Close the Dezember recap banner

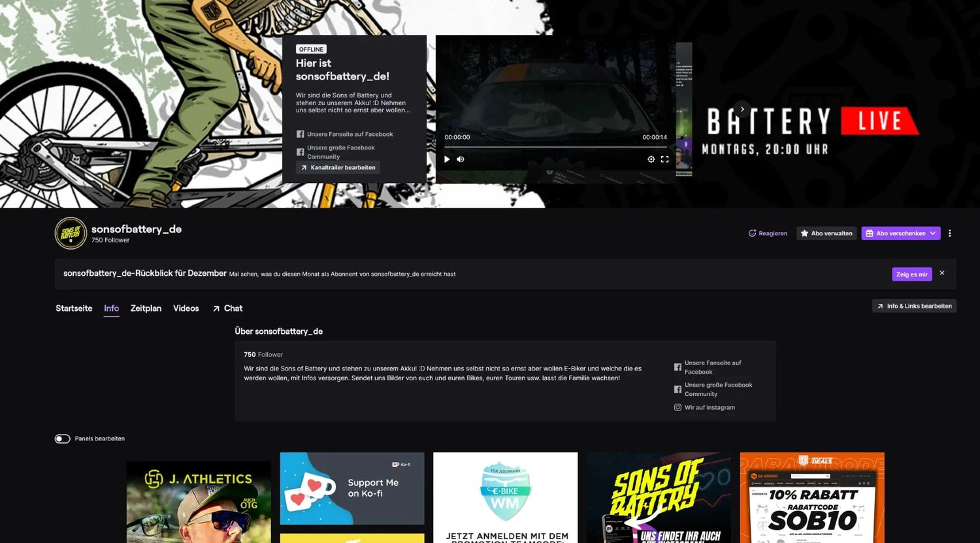[x=941, y=273]
